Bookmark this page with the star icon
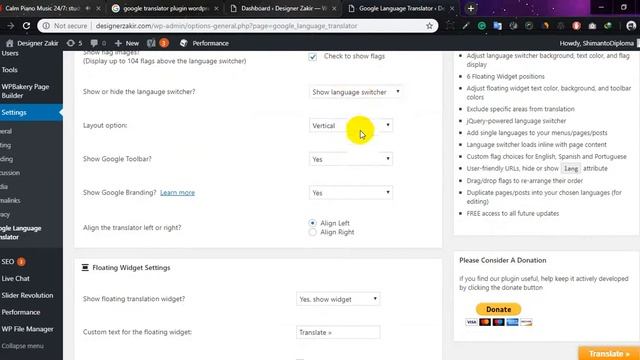 tap(429, 26)
